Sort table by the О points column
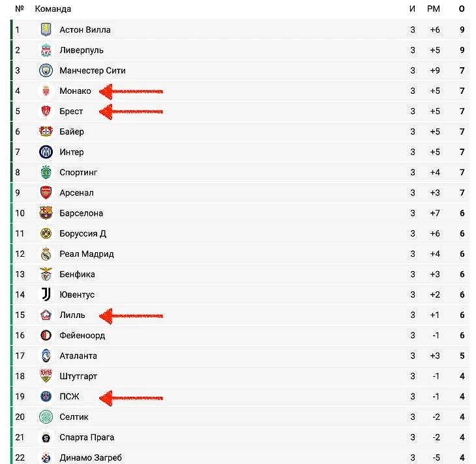476x464 pixels. click(x=462, y=9)
